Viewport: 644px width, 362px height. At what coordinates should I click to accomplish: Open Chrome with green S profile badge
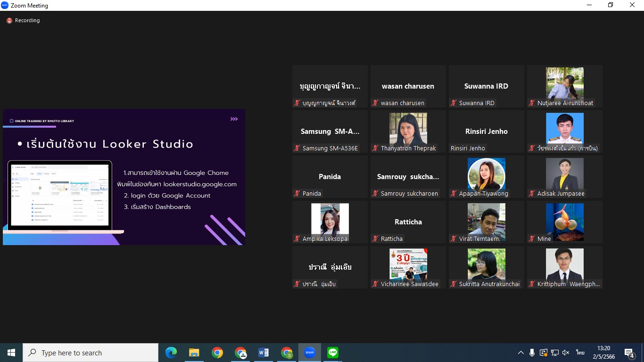click(287, 353)
